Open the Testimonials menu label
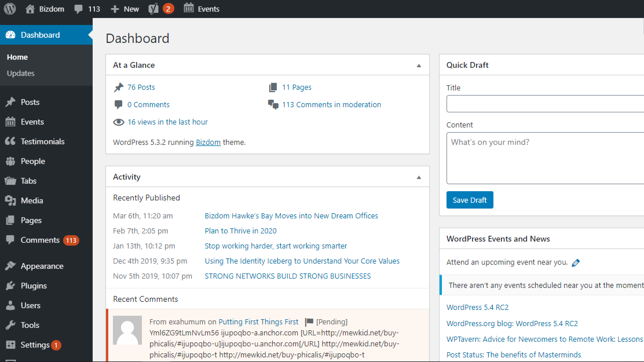The height and width of the screenshot is (362, 644). coord(43,141)
